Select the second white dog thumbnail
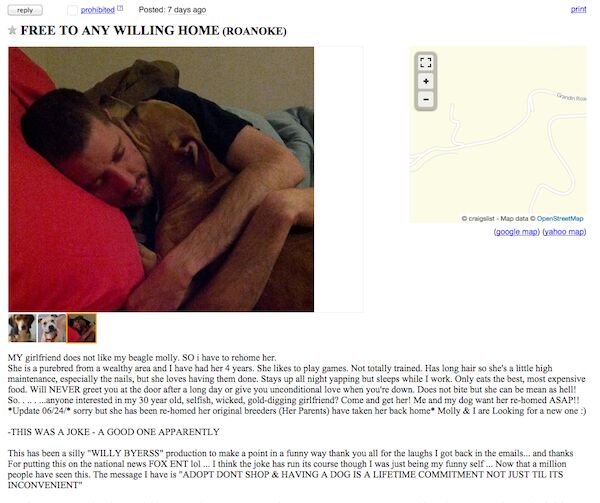Image resolution: width=600 pixels, height=503 pixels. point(52,328)
